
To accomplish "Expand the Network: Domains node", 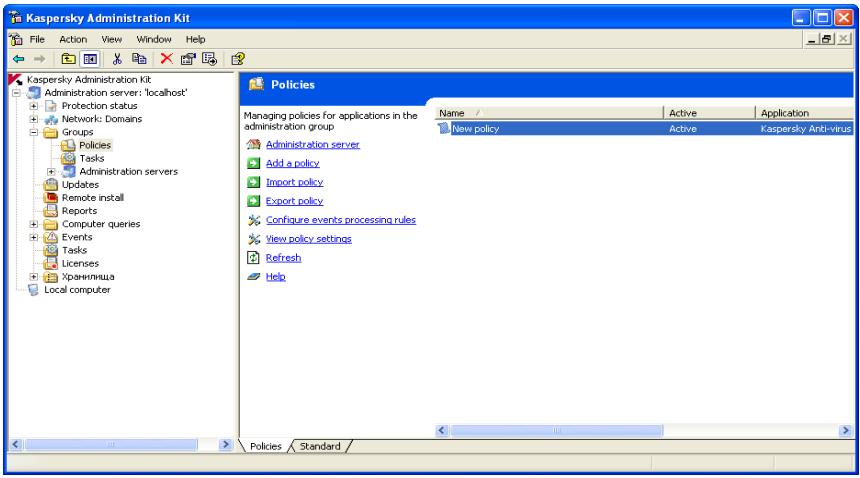I will [34, 119].
